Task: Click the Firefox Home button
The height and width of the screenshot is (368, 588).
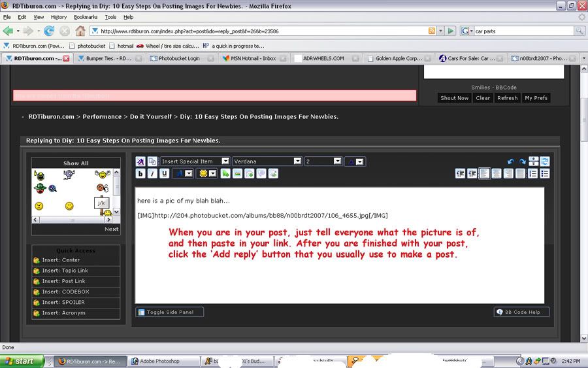Action: (80, 31)
